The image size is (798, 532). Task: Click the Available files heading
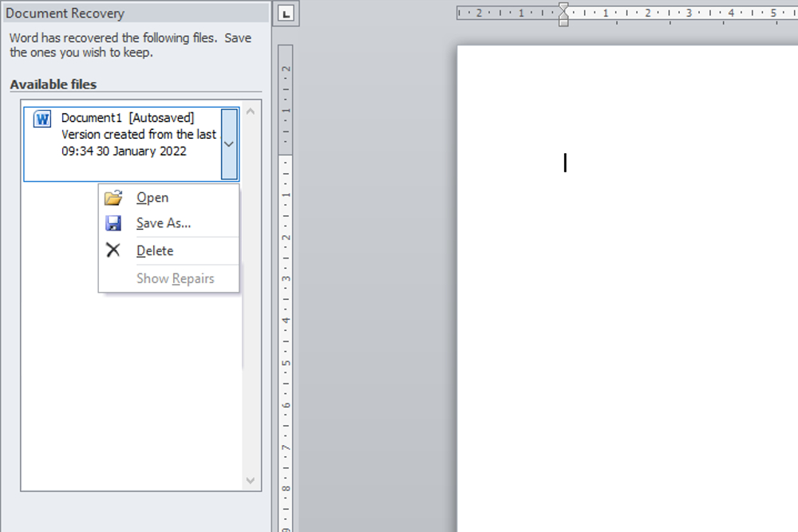[53, 85]
